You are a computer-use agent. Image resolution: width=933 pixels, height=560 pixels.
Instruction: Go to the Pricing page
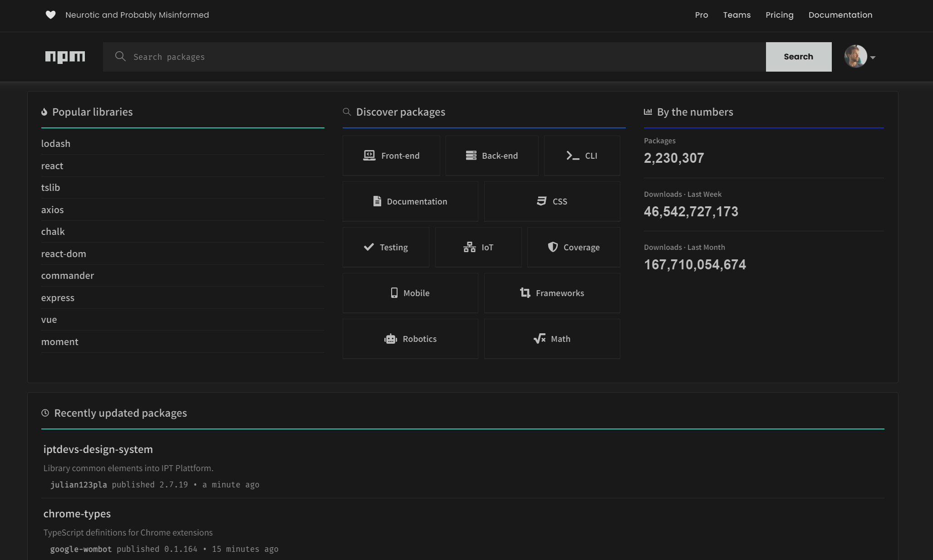(x=779, y=15)
